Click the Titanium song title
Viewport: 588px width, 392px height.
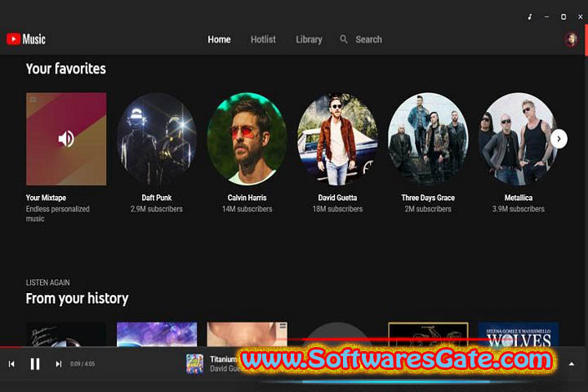(x=223, y=359)
